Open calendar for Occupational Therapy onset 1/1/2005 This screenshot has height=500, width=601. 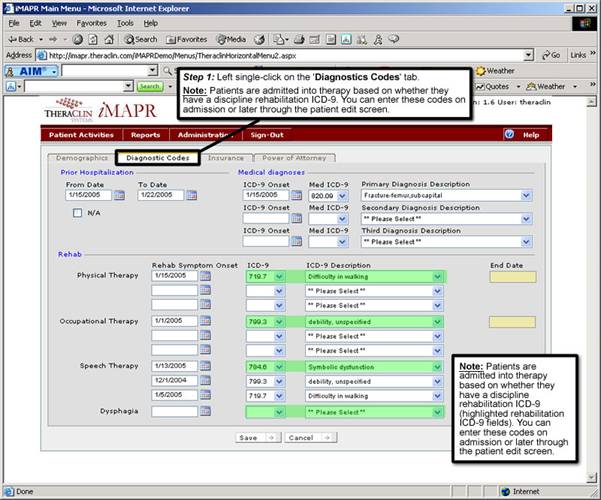[x=206, y=321]
